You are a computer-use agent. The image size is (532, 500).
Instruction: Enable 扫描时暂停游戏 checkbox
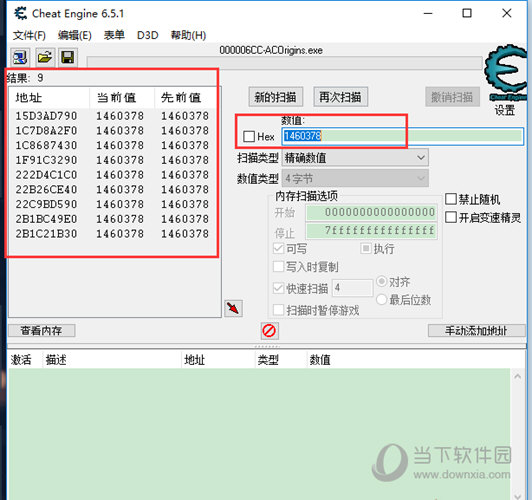pos(278,310)
